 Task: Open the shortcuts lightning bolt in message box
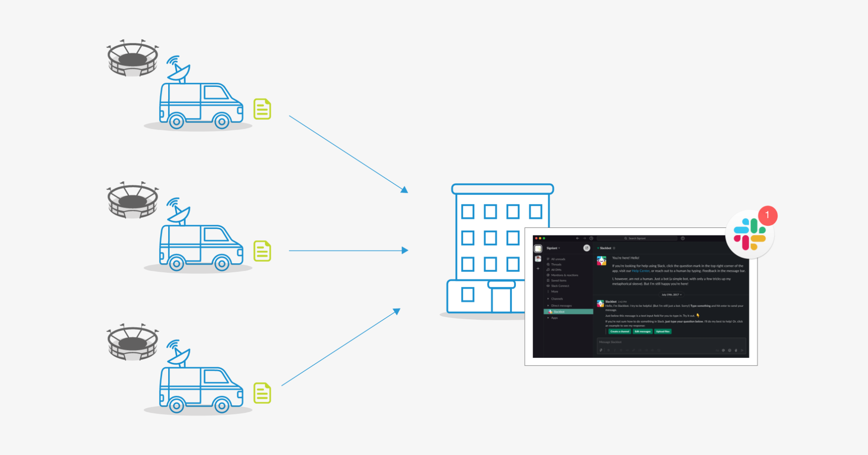point(601,350)
